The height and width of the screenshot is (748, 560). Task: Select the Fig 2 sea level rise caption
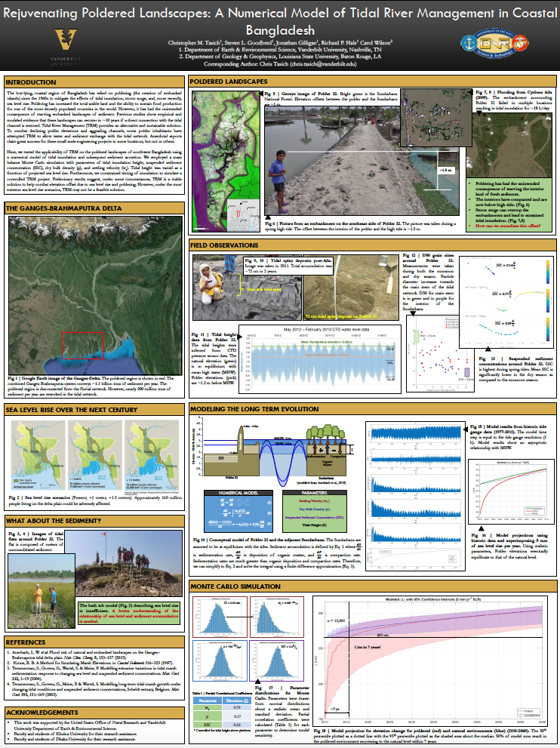95,500
